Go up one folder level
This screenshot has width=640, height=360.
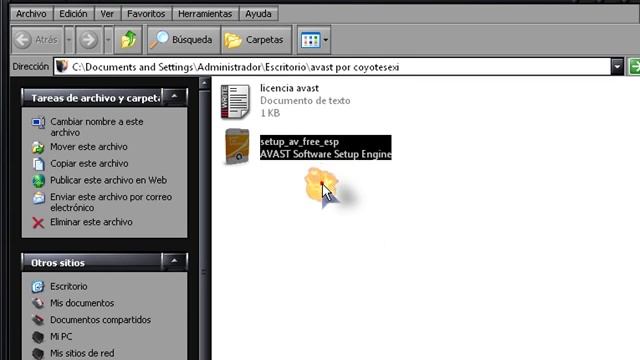click(128, 40)
